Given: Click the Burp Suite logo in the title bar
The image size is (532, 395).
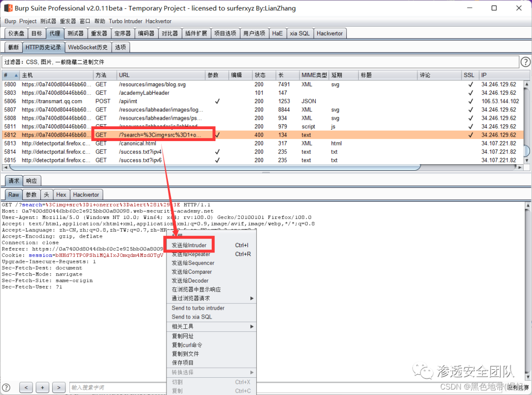Looking at the screenshot, I should 8,8.
